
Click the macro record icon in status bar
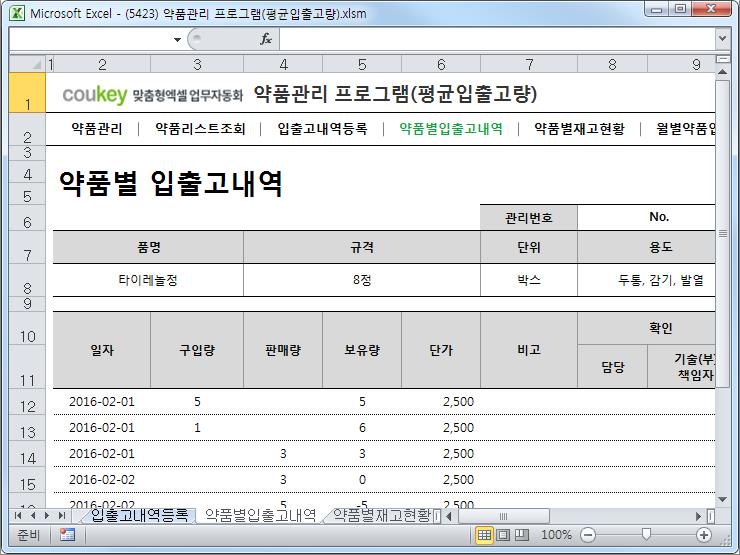pyautogui.click(x=67, y=535)
